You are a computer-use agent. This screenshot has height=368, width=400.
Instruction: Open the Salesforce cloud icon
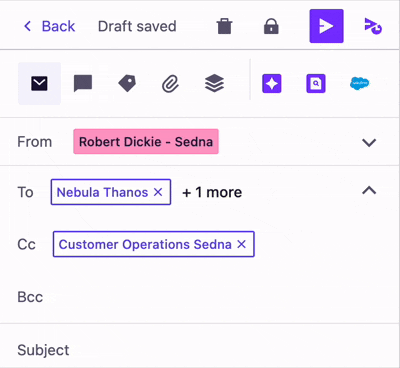(360, 83)
